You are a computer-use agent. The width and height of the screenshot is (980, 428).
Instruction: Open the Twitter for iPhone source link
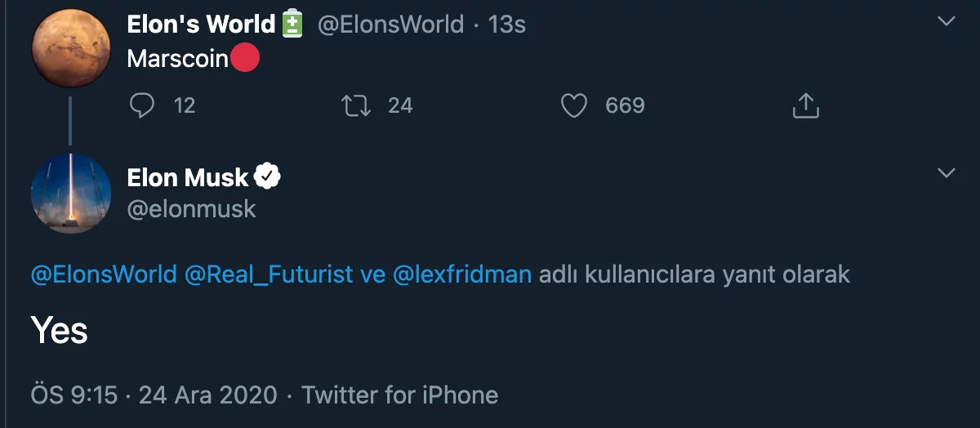399,395
